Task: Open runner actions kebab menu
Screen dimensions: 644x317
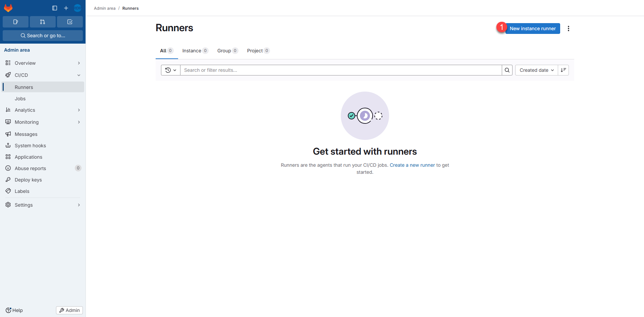Action: click(568, 29)
